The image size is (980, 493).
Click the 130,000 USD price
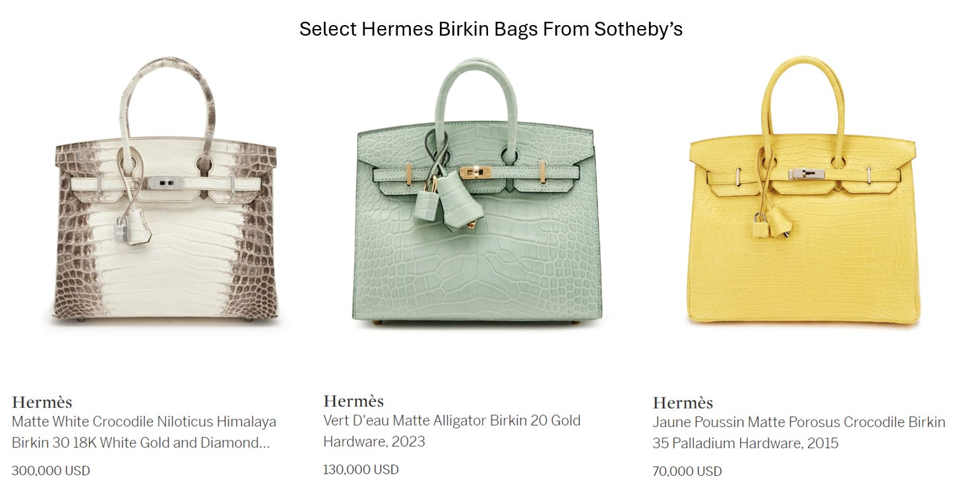[361, 469]
